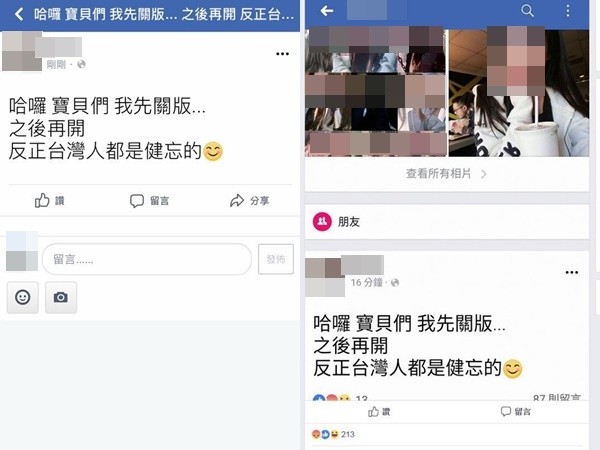Screen dimensions: 600x450
Task: Tap the 發佈 publish button
Action: [x=276, y=259]
